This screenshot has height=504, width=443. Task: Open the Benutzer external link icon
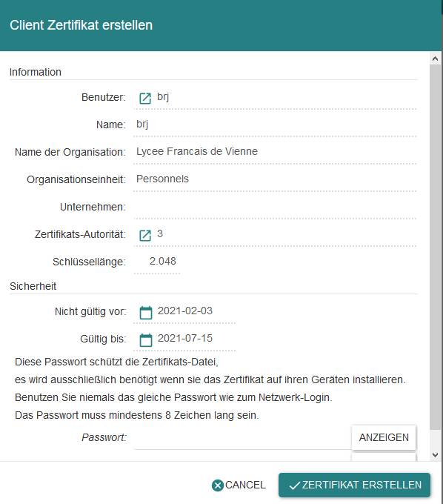click(x=145, y=98)
